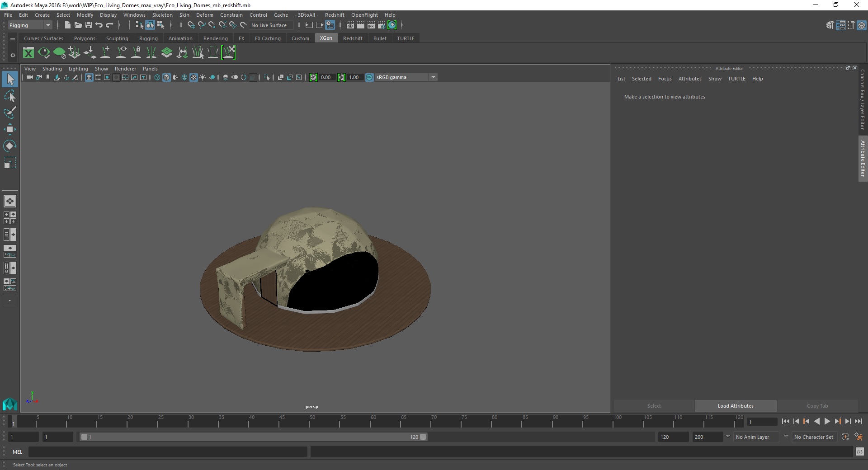Click the save scene disk icon
The image size is (868, 470).
(89, 25)
